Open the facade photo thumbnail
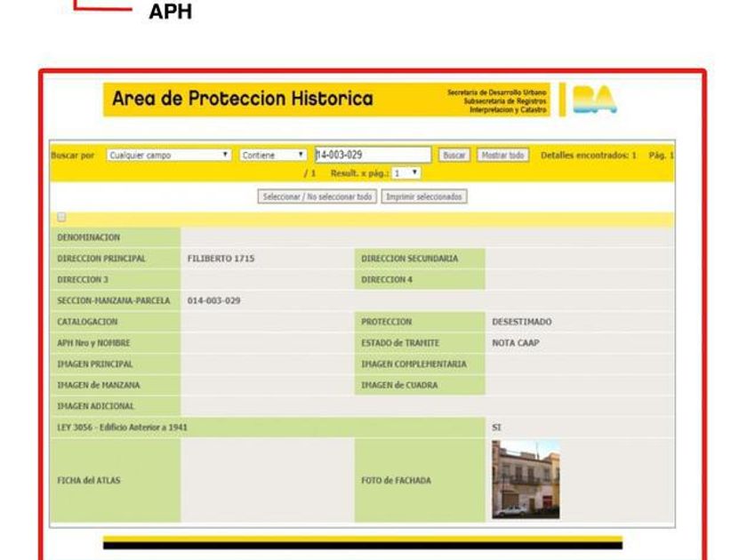The height and width of the screenshot is (560, 747). [526, 479]
